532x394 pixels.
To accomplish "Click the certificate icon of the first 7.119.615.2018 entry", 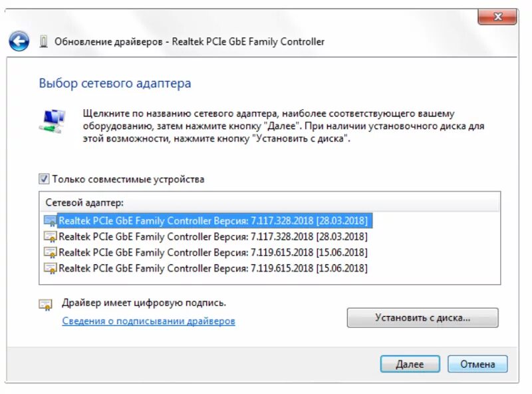I will 51,252.
